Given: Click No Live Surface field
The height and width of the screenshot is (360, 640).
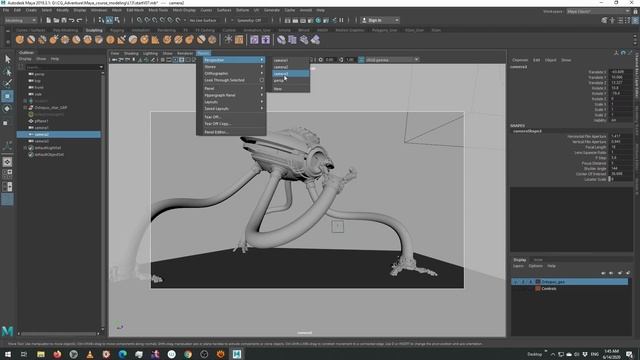Looking at the screenshot, I should point(203,20).
